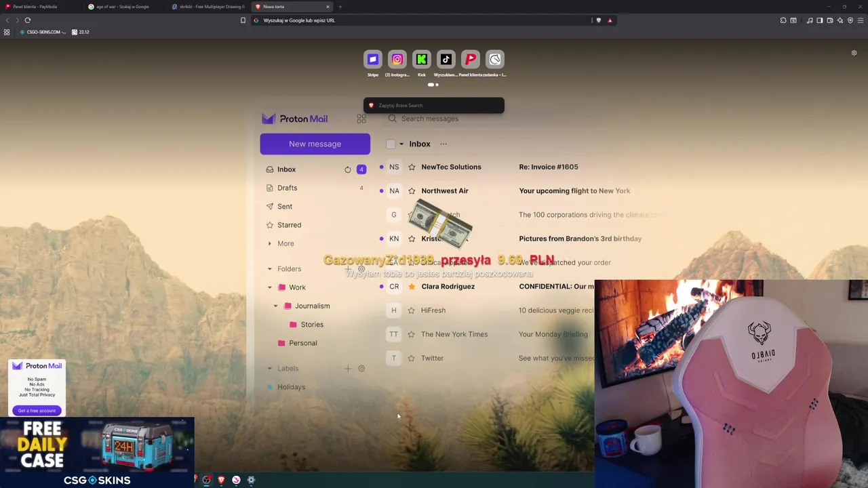The image size is (868, 488).
Task: Open the Instagram shortcut tile
Action: point(397,60)
